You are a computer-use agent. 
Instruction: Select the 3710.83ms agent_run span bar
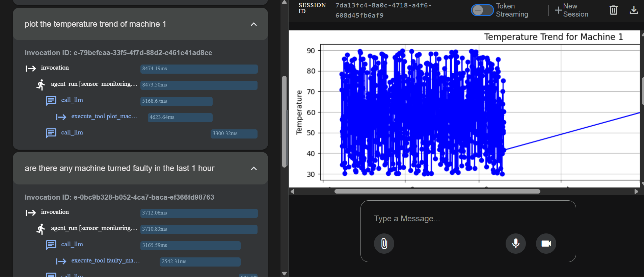point(199,229)
